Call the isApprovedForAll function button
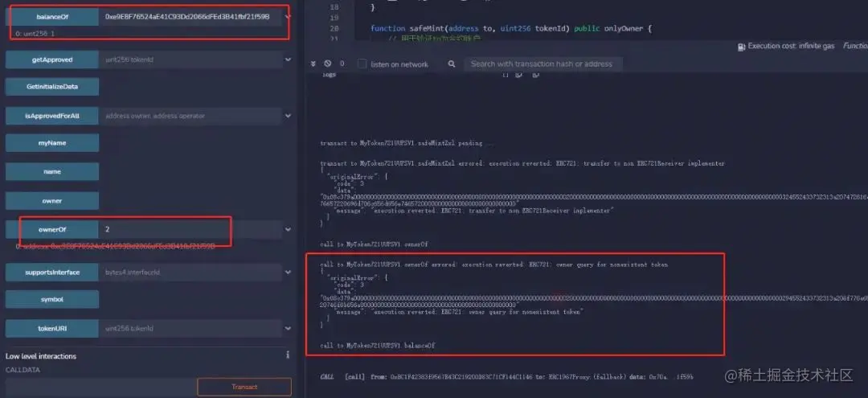The width and height of the screenshot is (868, 398). tap(52, 116)
